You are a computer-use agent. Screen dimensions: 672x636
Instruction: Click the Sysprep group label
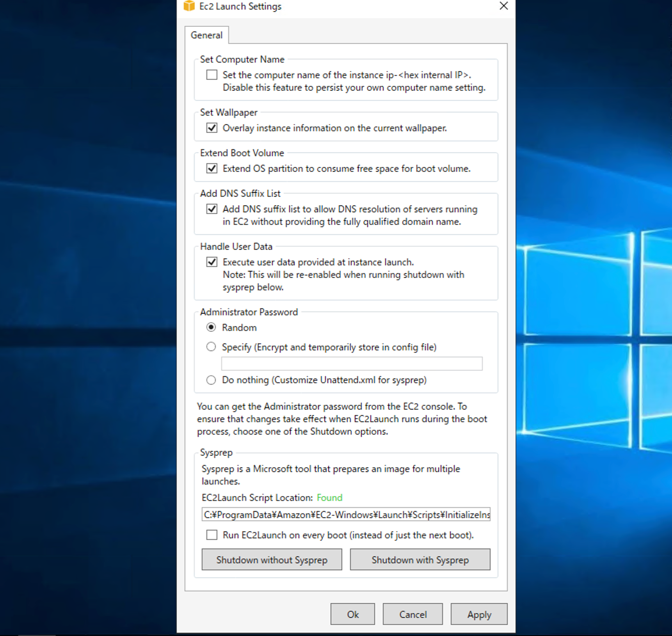point(216,453)
